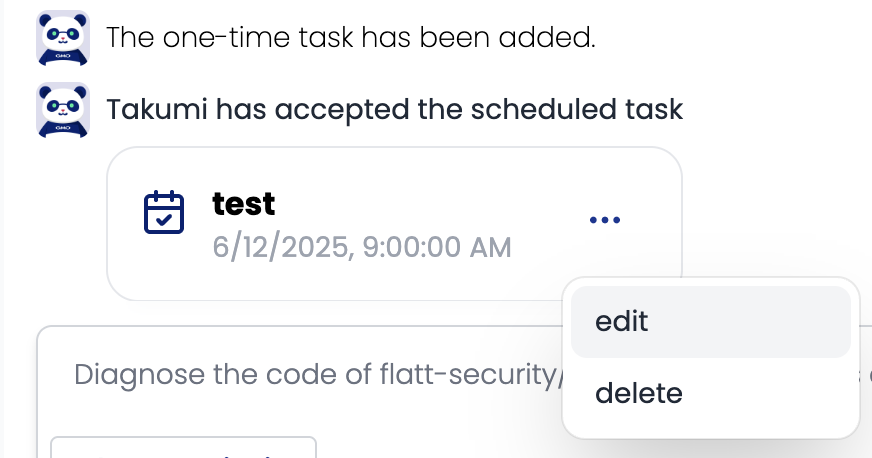Click "The one-time task has been added" message
The width and height of the screenshot is (872, 458).
[x=350, y=38]
